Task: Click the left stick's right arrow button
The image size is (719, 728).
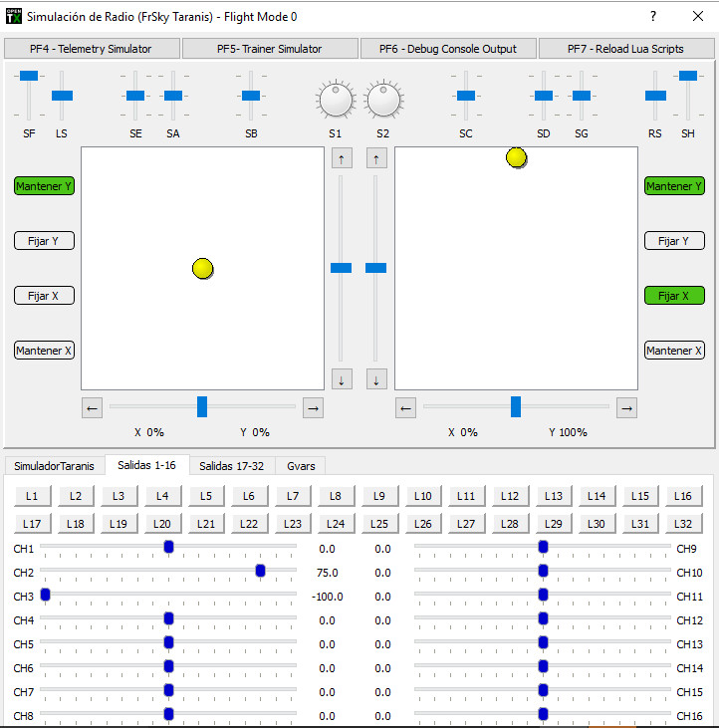Action: click(x=313, y=407)
